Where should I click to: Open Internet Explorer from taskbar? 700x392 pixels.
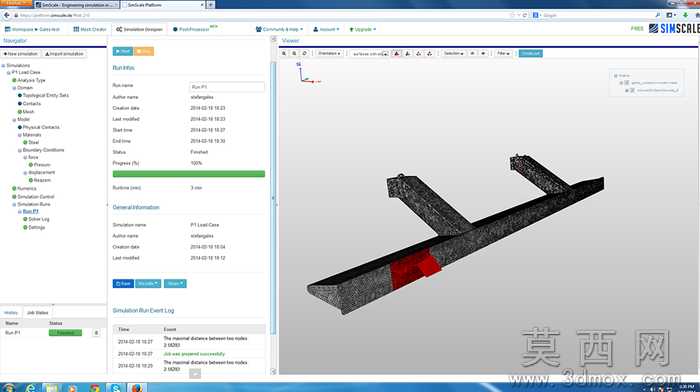click(x=30, y=388)
